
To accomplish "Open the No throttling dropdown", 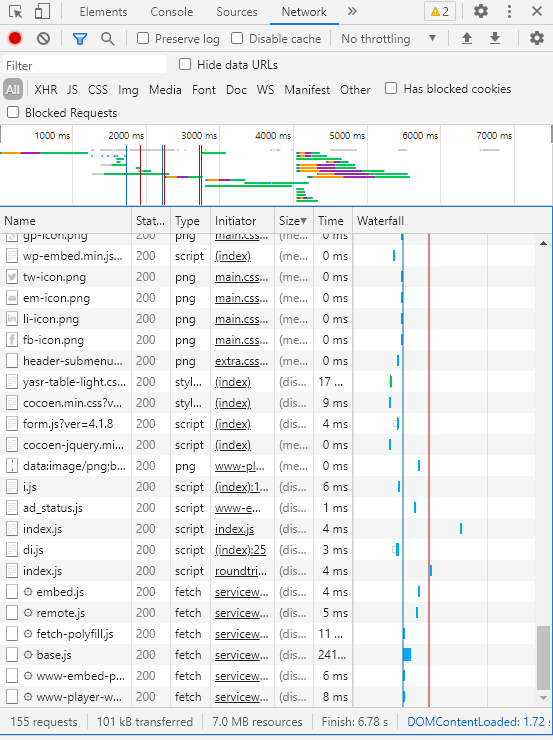I will pyautogui.click(x=388, y=39).
